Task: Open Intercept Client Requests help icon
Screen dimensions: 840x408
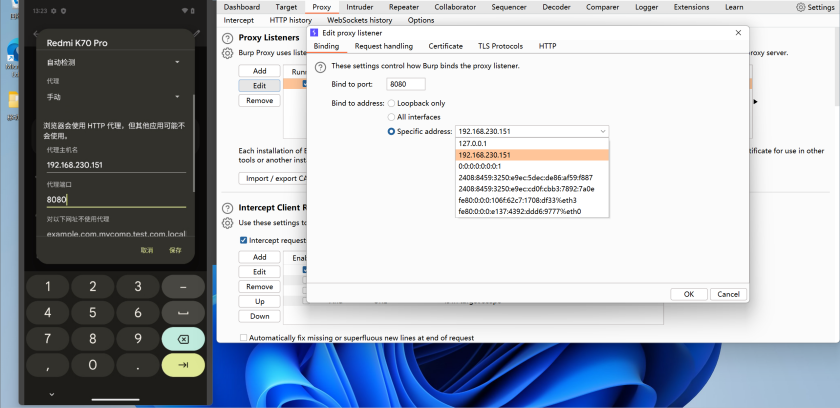Action: point(227,208)
